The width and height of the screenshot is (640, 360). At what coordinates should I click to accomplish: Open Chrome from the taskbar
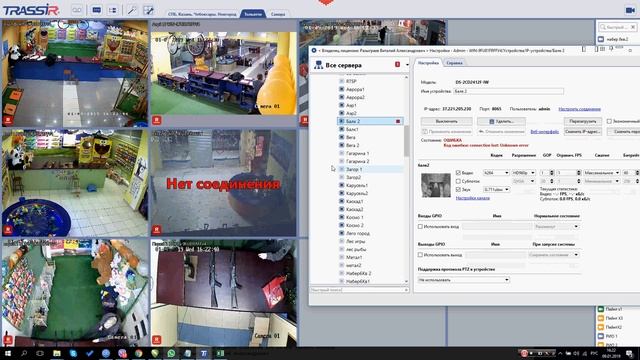coord(138,353)
